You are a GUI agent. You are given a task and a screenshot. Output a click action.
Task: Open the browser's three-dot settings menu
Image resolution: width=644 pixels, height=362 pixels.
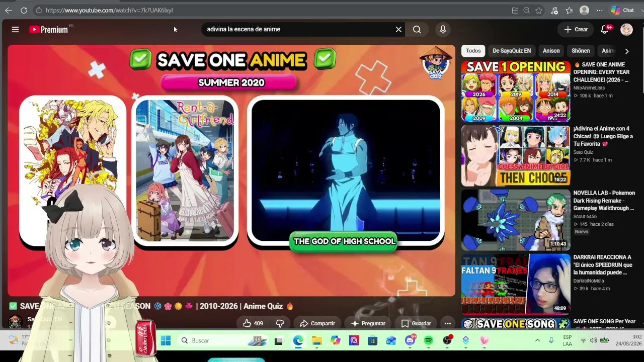tap(600, 10)
